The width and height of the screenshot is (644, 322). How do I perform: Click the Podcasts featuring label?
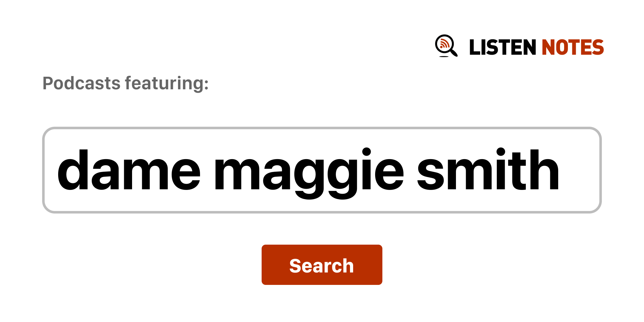(x=125, y=84)
